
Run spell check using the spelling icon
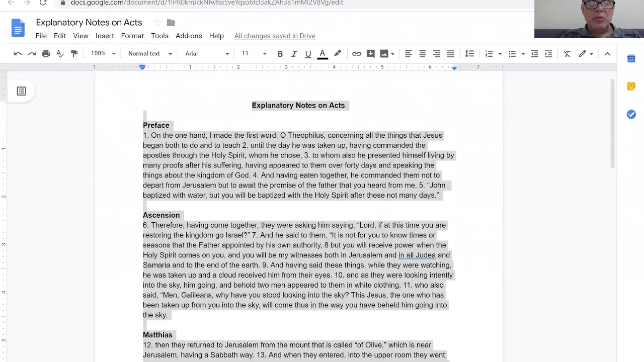tap(60, 54)
